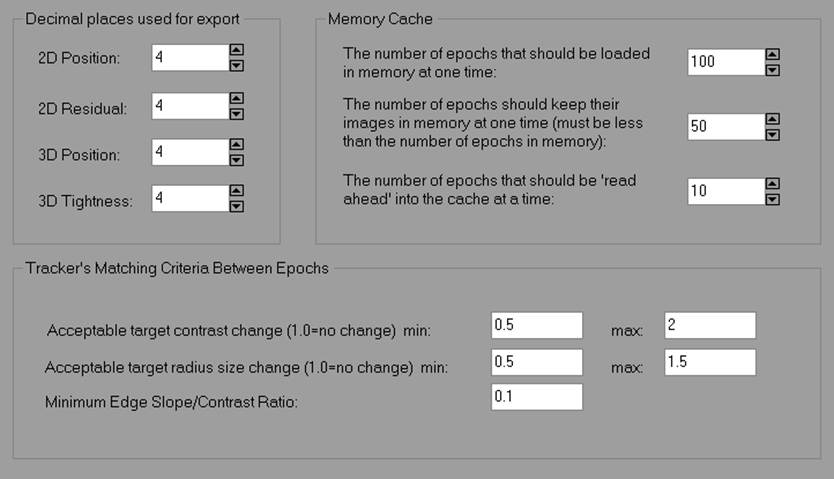Image resolution: width=834 pixels, height=479 pixels.
Task: Increase epochs loaded in memory value
Action: coord(772,55)
